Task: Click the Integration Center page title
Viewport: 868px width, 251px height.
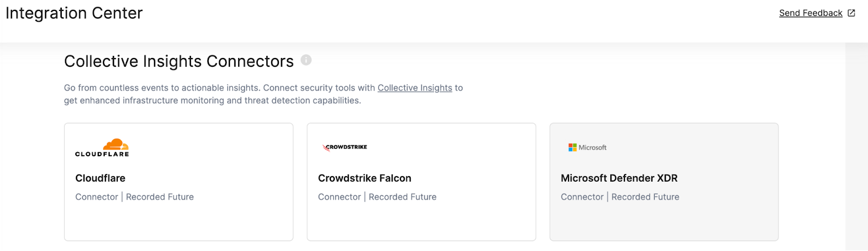Action: coord(74,13)
